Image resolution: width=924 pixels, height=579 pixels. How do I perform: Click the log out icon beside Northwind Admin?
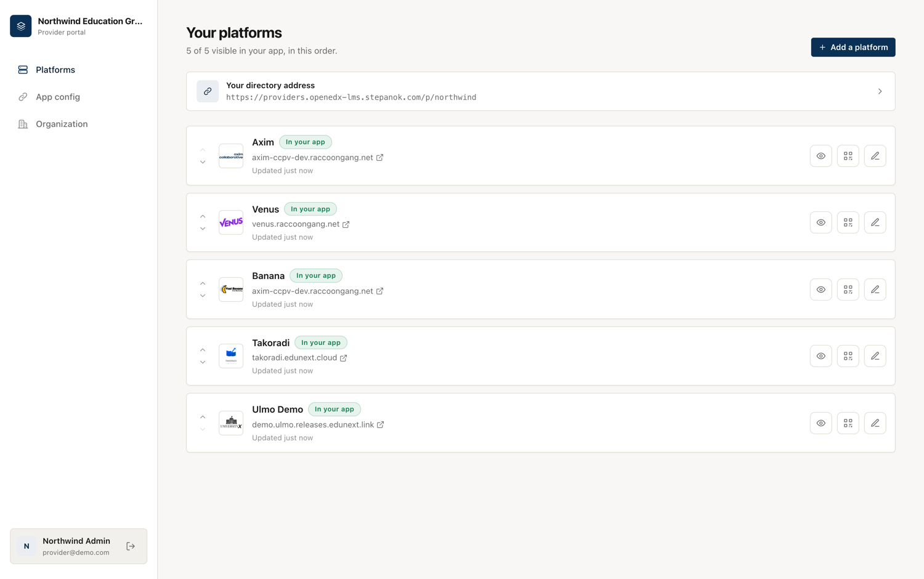(131, 546)
